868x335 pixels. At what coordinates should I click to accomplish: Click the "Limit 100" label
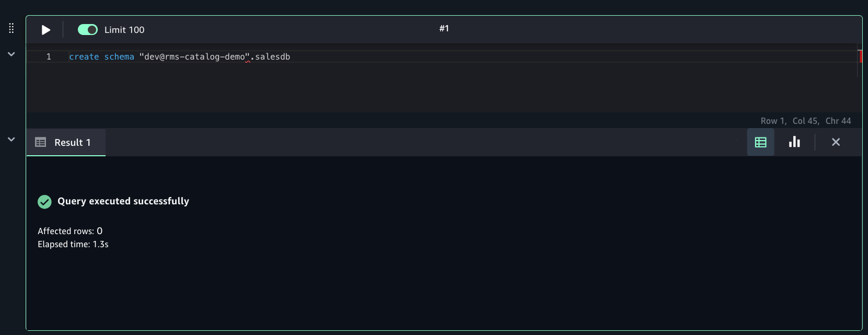pos(124,30)
